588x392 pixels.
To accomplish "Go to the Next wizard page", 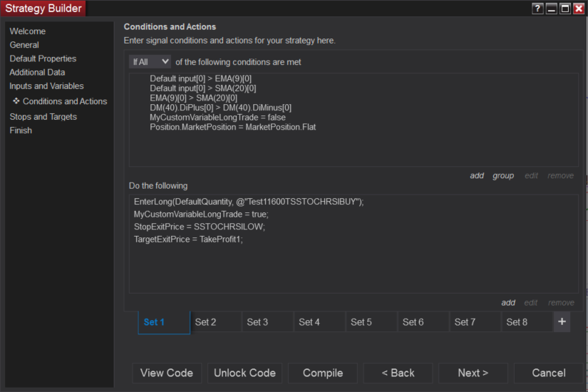I will pos(473,373).
